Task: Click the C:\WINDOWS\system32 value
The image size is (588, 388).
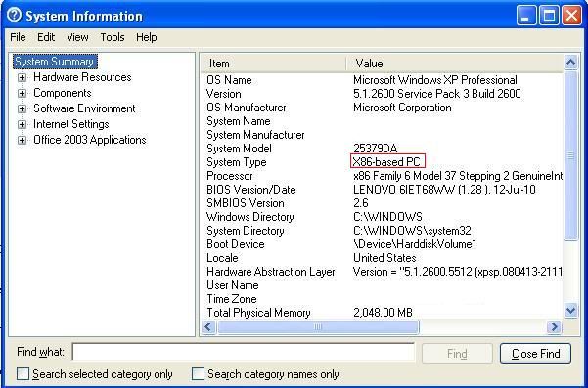Action: 412,231
